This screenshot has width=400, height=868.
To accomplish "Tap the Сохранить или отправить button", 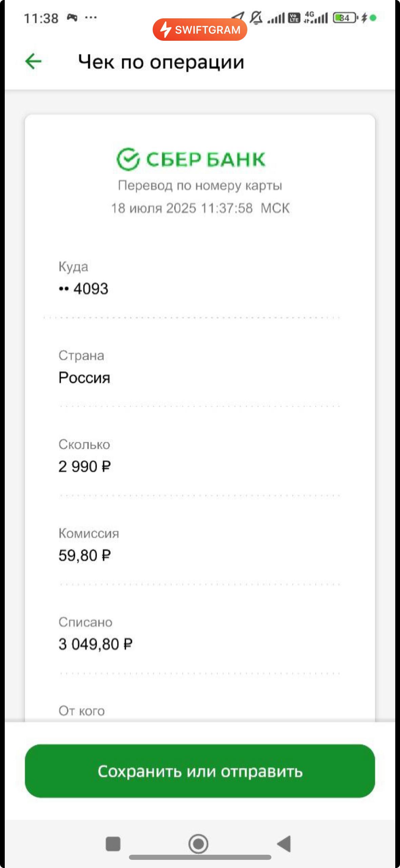I will [x=200, y=771].
